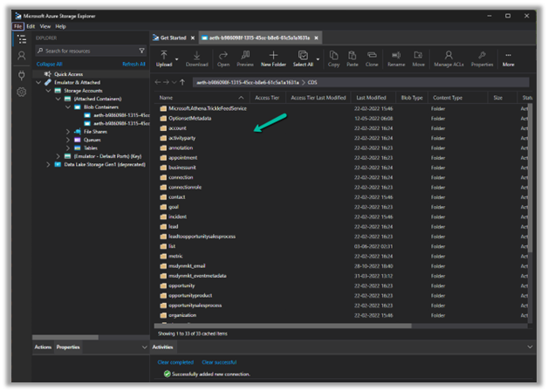This screenshot has height=392, width=548.
Task: Navigate up with the up arrow button
Action: tap(181, 82)
